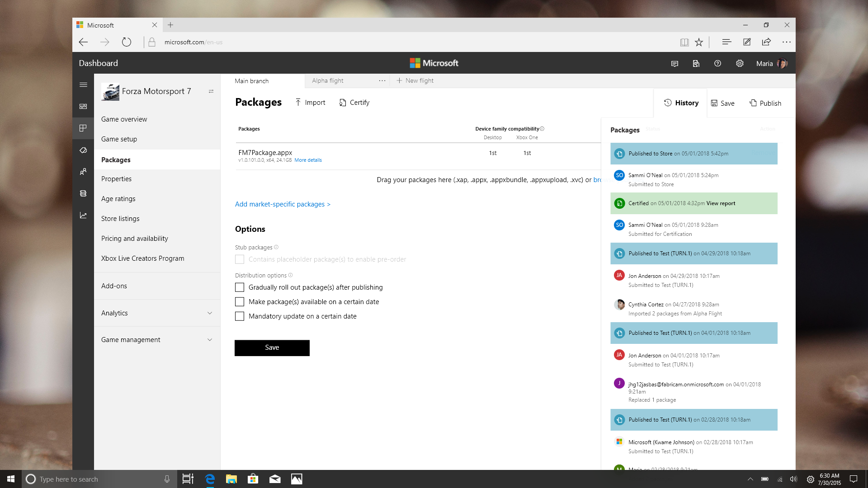The image size is (868, 488).
Task: Open the document search icon in header
Action: [x=696, y=64]
